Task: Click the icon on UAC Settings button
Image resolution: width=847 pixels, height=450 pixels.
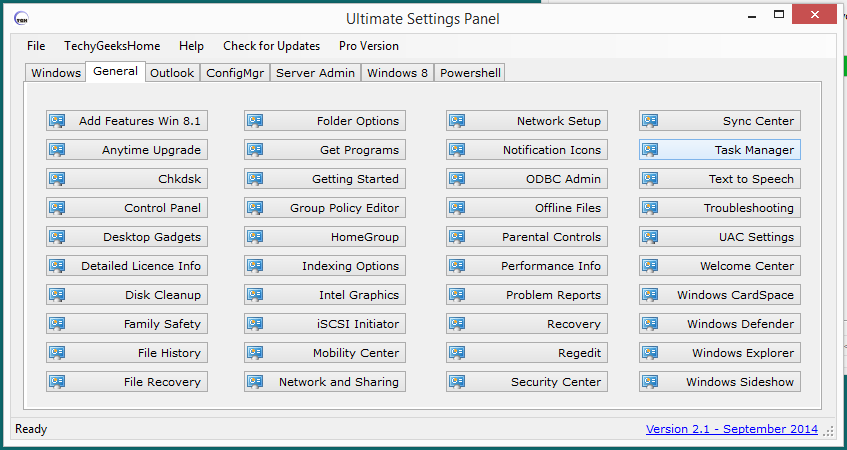Action: tap(650, 237)
